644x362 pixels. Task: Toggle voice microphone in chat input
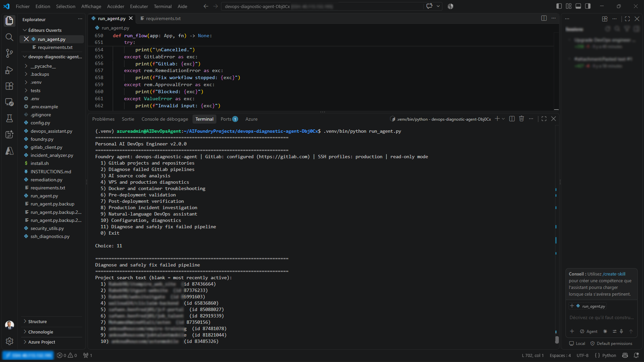tap(622, 331)
